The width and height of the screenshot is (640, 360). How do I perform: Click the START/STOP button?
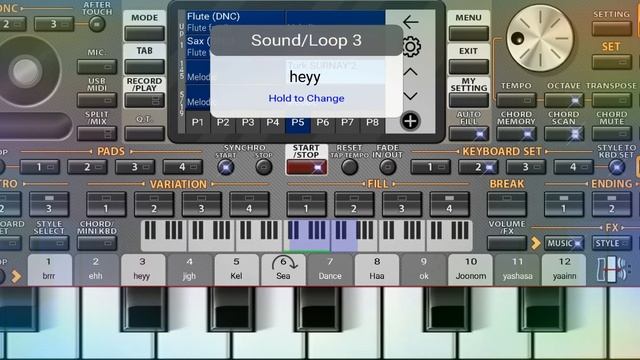point(307,167)
